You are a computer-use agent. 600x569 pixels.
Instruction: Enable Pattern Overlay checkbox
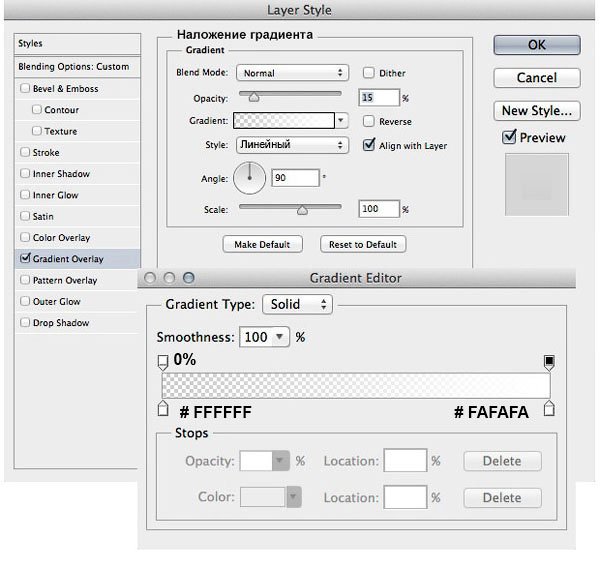(25, 280)
